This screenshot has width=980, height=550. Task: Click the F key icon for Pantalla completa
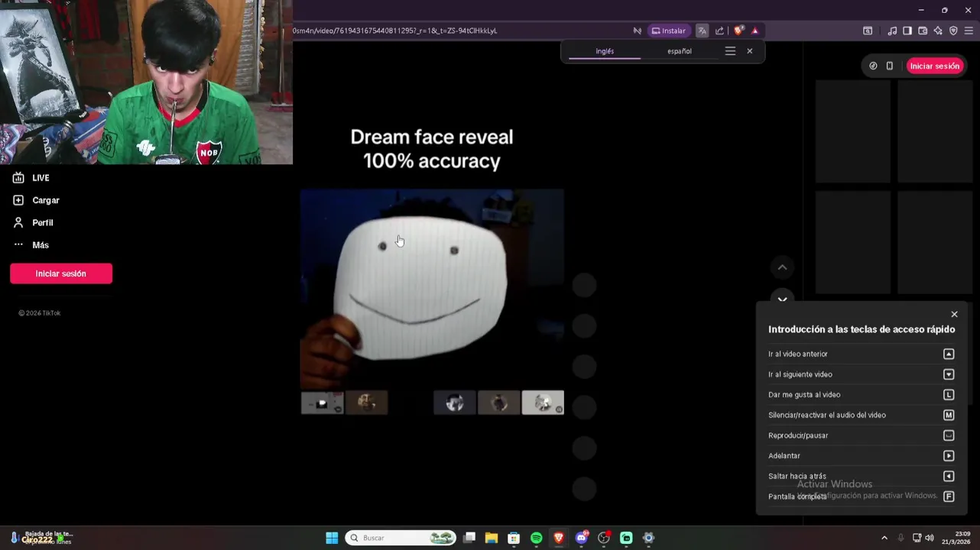(x=949, y=497)
